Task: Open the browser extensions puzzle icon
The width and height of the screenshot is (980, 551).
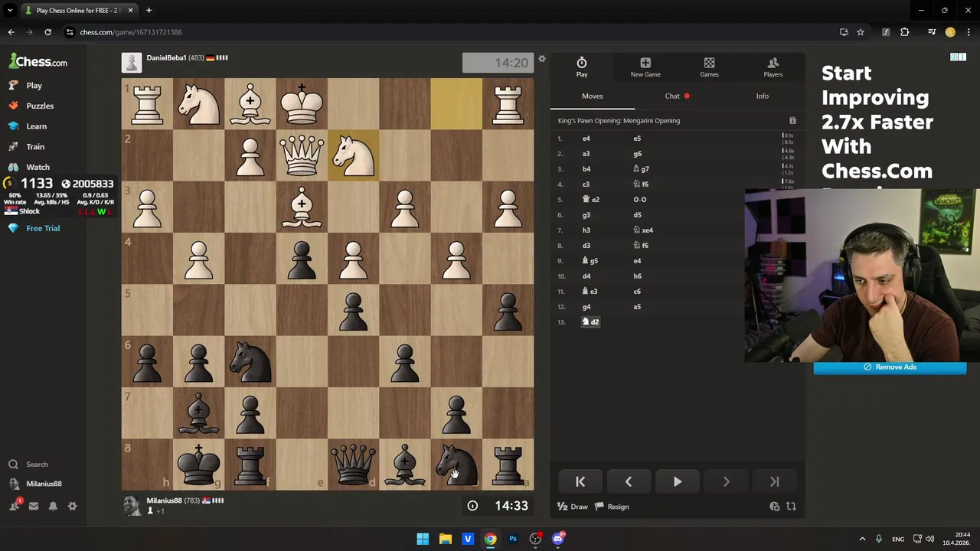Action: (x=904, y=32)
